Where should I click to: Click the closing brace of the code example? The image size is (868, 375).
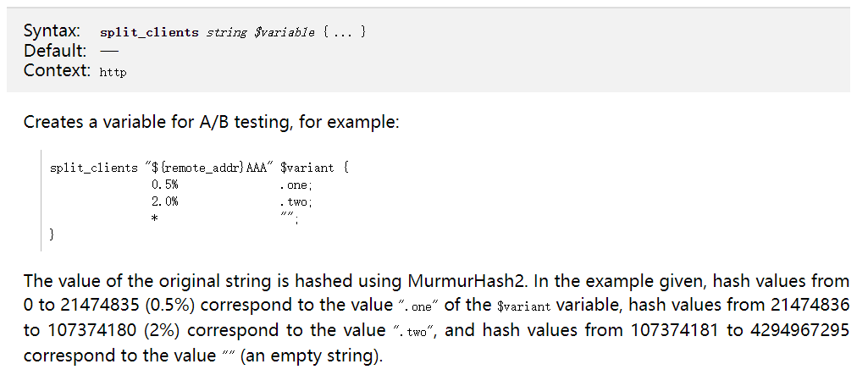[x=52, y=234]
